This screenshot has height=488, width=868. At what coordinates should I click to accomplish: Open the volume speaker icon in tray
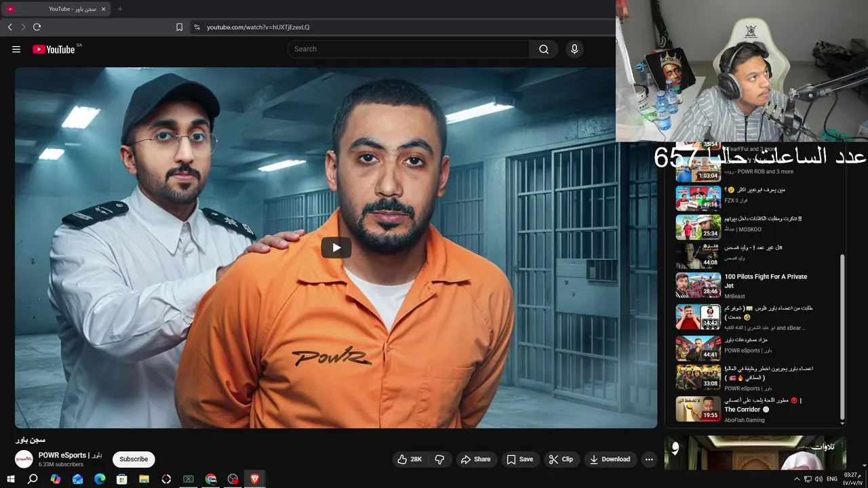(818, 479)
